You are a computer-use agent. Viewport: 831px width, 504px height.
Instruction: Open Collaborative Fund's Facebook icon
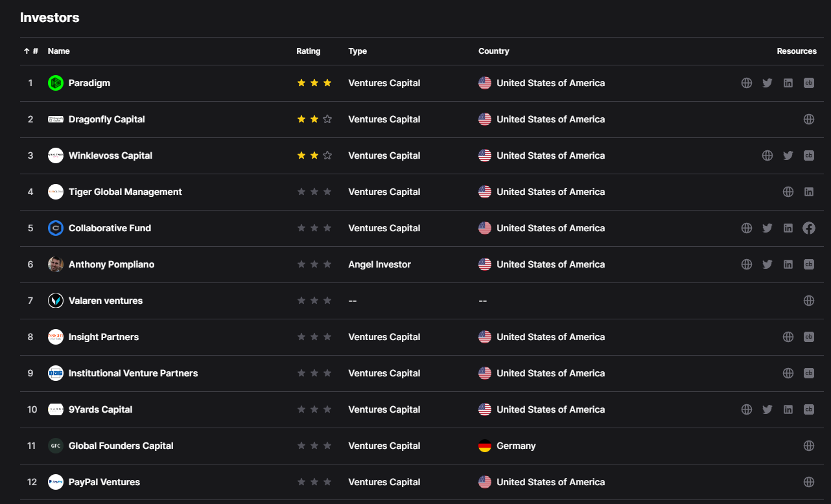pyautogui.click(x=809, y=228)
